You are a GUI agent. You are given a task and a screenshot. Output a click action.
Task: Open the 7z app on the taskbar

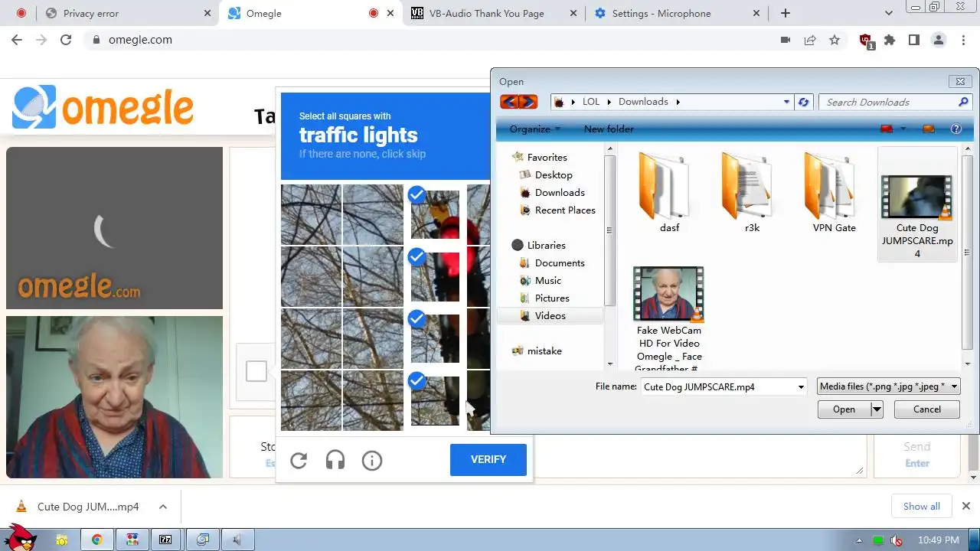point(165,540)
